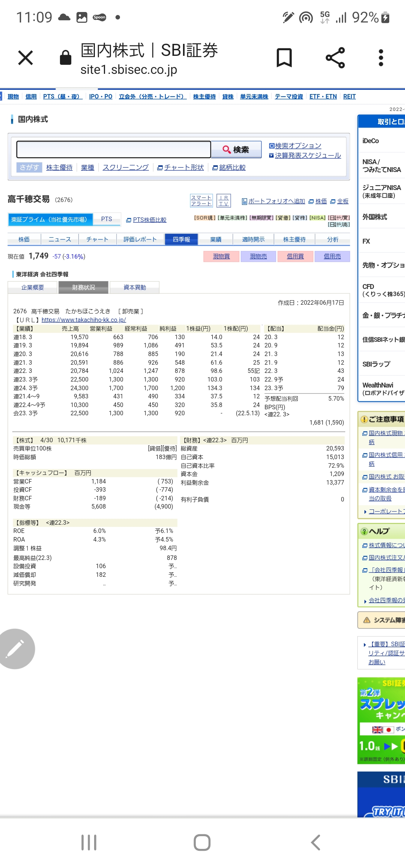Click the 現物買 button
Viewport: 405px width, 868px height.
[x=221, y=256]
